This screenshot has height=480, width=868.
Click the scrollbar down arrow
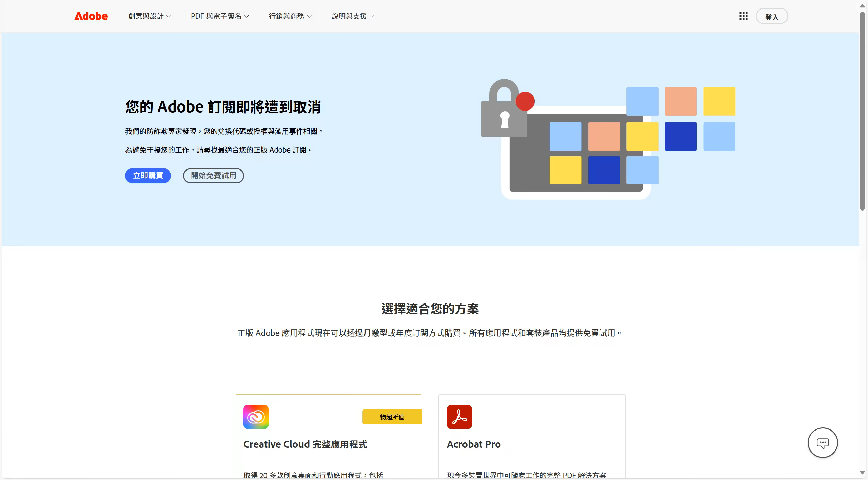[x=862, y=473]
